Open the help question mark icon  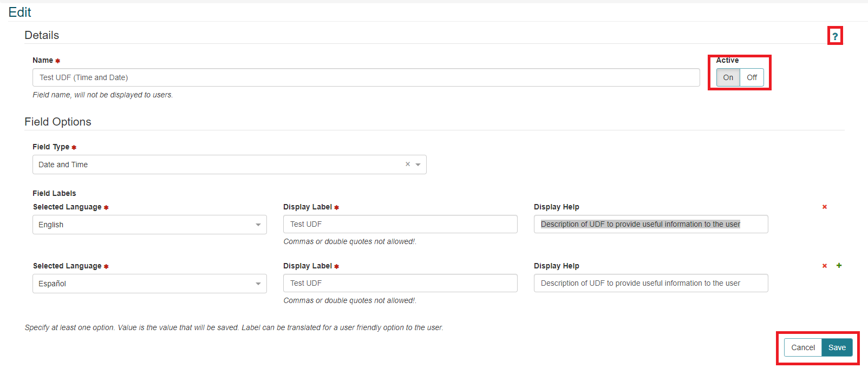pyautogui.click(x=835, y=36)
